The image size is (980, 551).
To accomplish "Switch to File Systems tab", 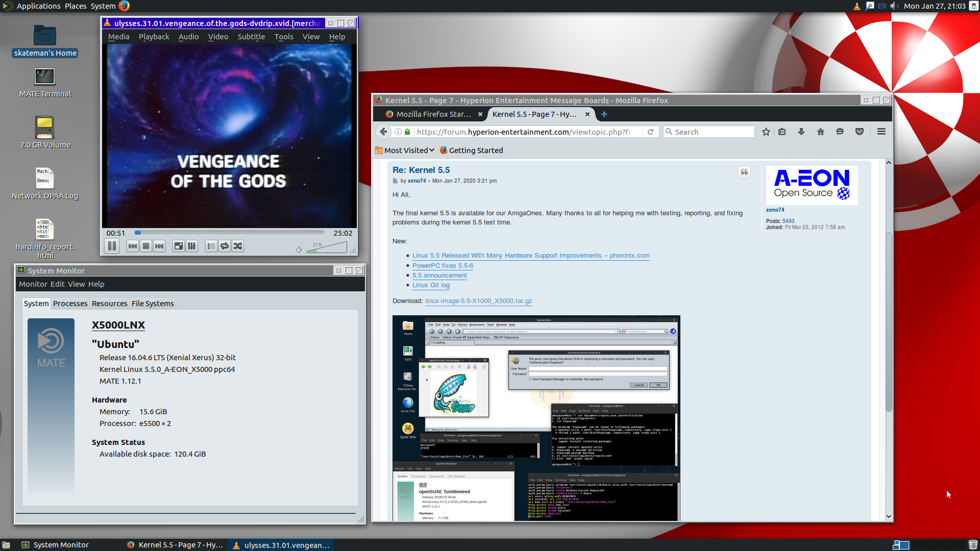I will pyautogui.click(x=153, y=304).
